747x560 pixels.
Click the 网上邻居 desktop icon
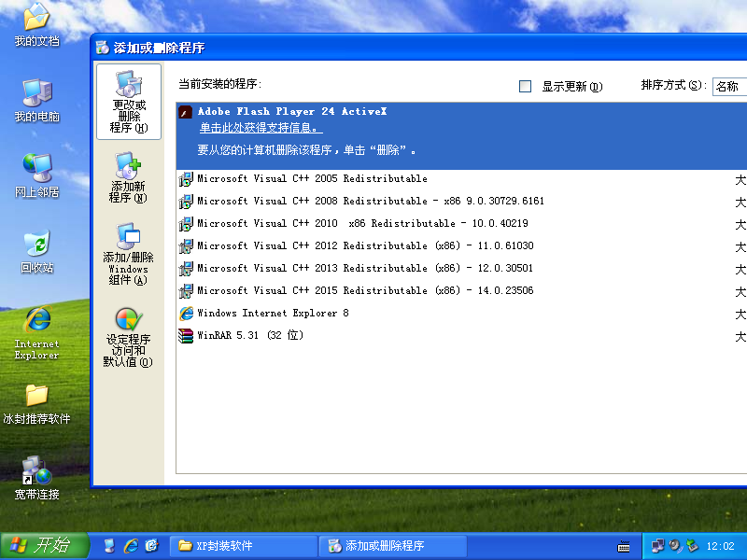coord(36,175)
